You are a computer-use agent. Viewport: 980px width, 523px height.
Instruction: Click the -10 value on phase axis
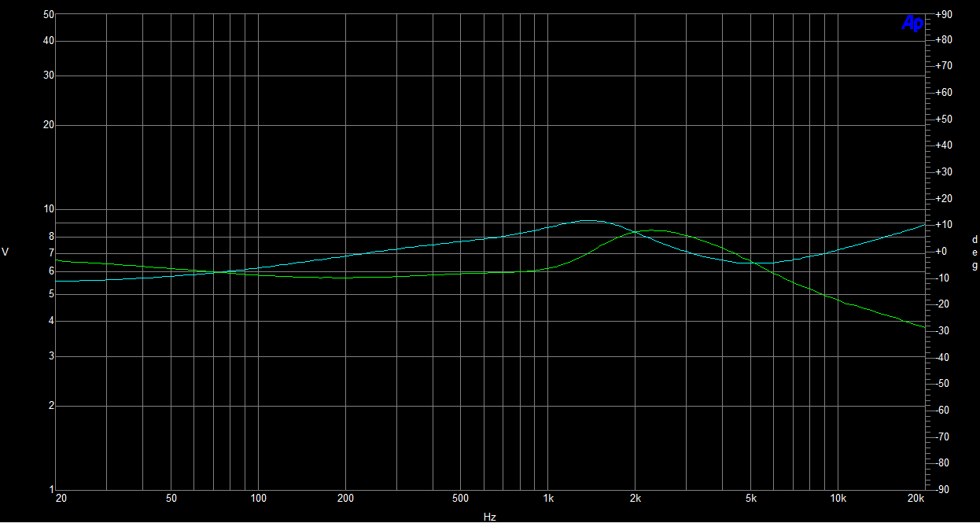point(941,278)
